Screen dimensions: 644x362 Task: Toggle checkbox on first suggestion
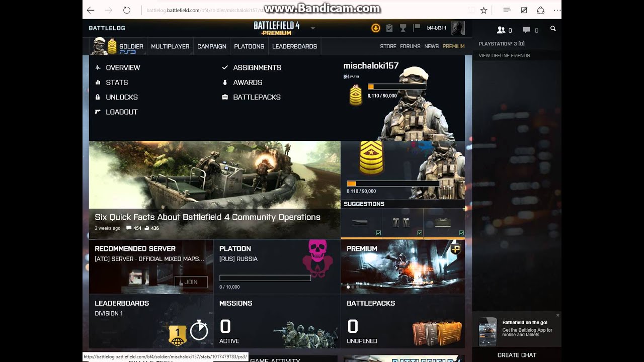coord(378,233)
